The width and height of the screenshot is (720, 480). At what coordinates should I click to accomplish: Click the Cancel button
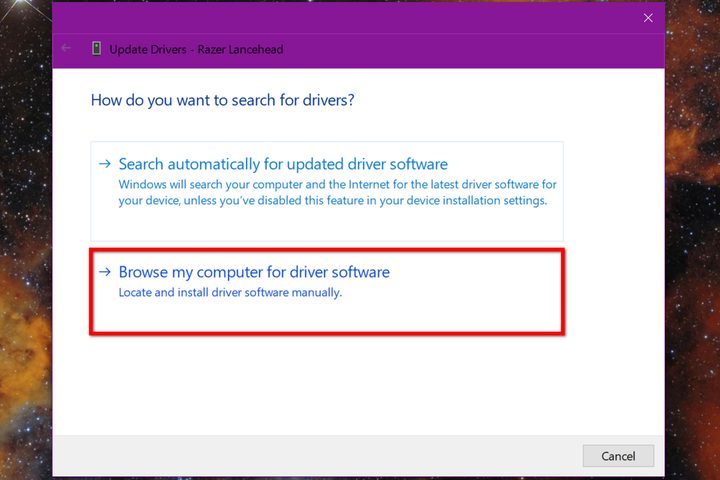tap(618, 456)
